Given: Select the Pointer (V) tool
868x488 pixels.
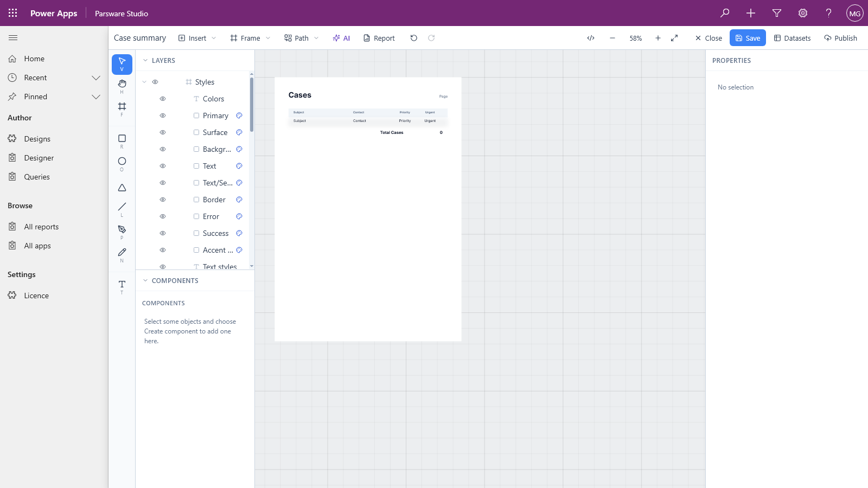Looking at the screenshot, I should click(x=122, y=65).
